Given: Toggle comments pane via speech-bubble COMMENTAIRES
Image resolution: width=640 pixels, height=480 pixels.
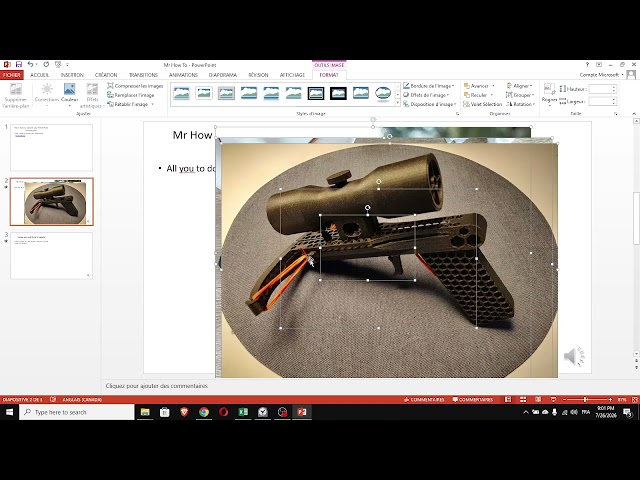Looking at the screenshot, I should click(x=473, y=400).
